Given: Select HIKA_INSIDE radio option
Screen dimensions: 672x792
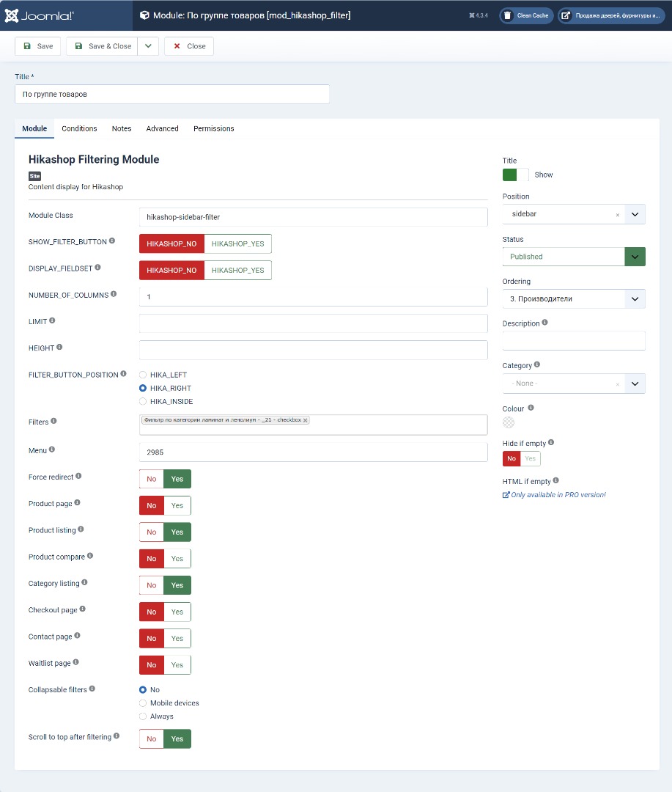Looking at the screenshot, I should click(143, 402).
